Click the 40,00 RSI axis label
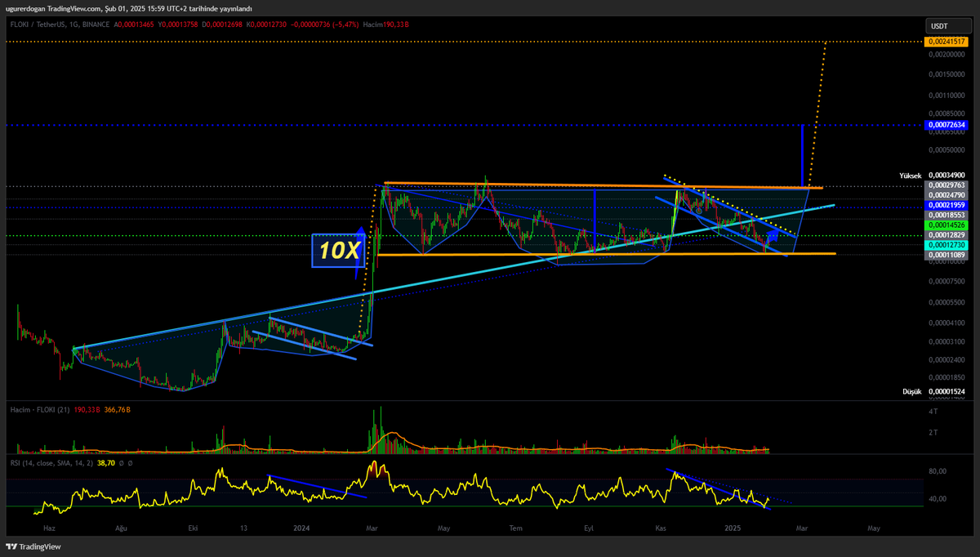This screenshot has height=557, width=980. (937, 499)
